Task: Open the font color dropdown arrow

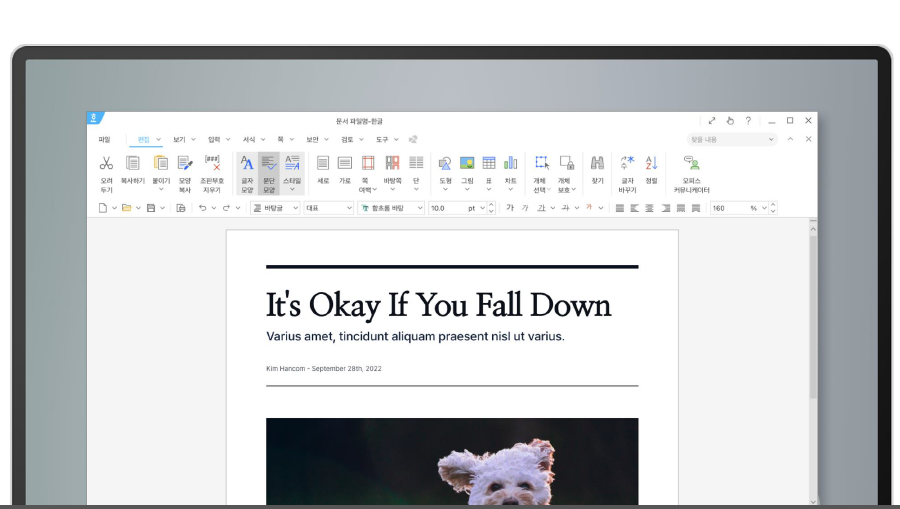Action: pyautogui.click(x=601, y=208)
